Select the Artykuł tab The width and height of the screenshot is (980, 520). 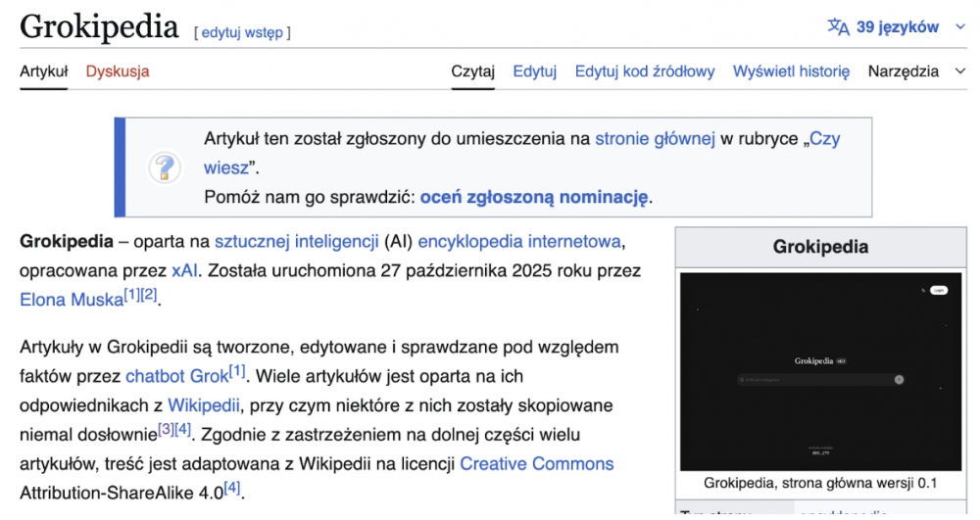43,71
